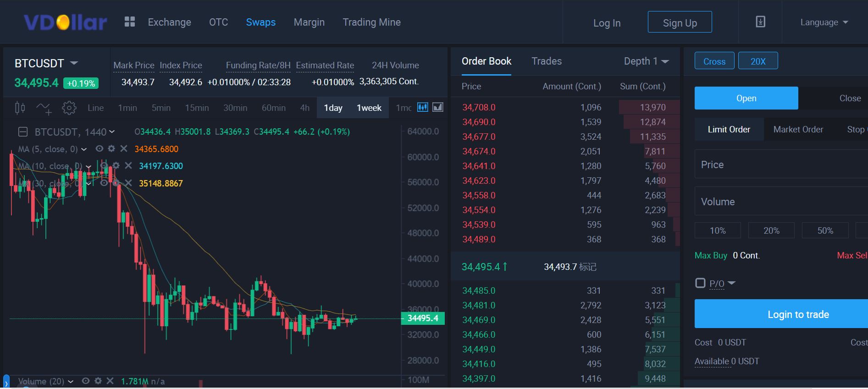Hide the Volume (20) indicator

click(85, 381)
